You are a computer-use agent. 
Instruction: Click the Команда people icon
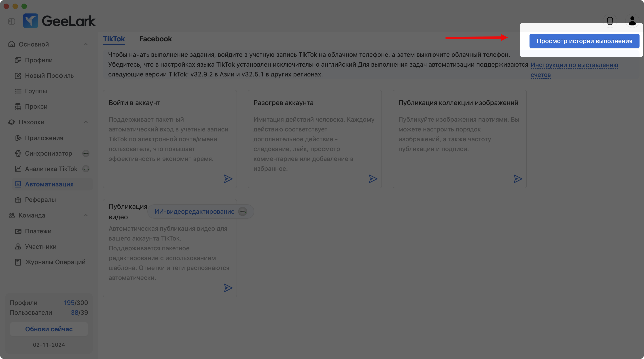[x=11, y=215]
